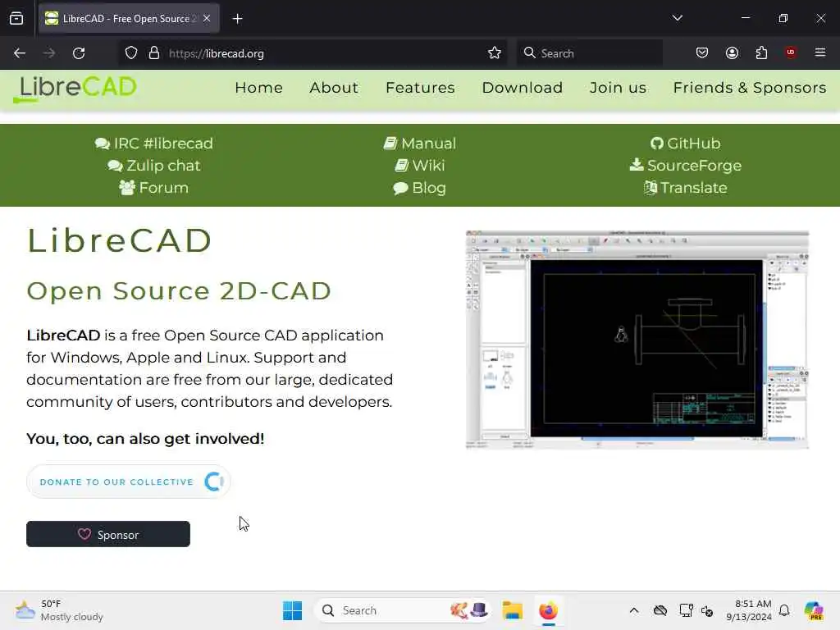The width and height of the screenshot is (840, 630).
Task: Open the Features nav item
Action: 420,87
